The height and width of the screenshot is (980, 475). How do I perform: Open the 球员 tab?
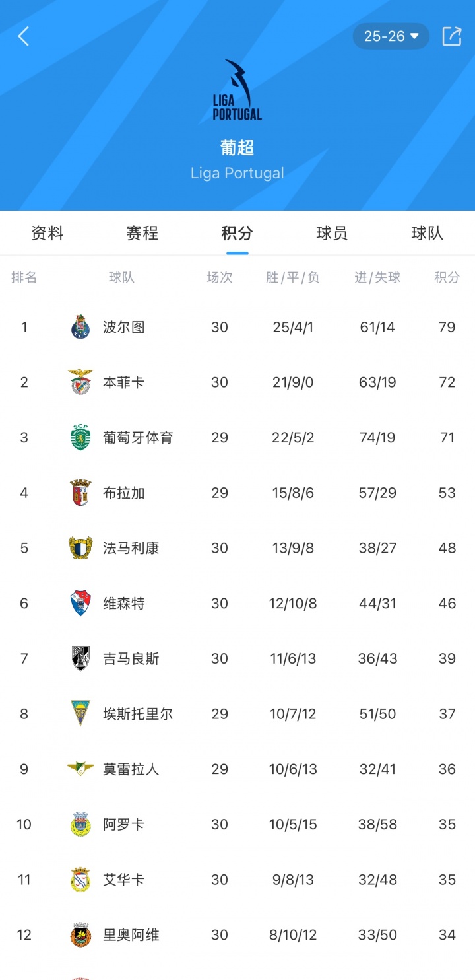click(332, 233)
